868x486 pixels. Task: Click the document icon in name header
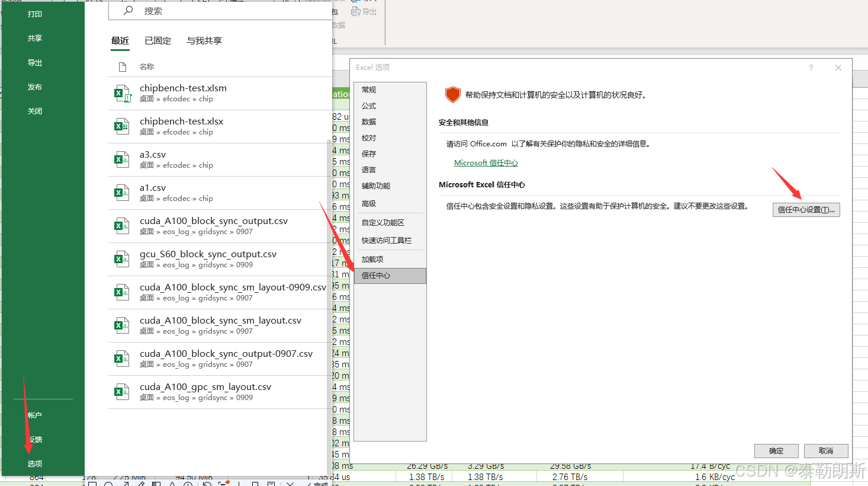click(123, 67)
